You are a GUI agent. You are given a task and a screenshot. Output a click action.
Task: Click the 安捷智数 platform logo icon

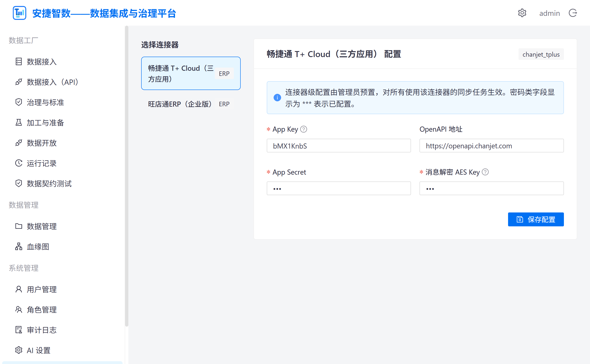click(19, 13)
